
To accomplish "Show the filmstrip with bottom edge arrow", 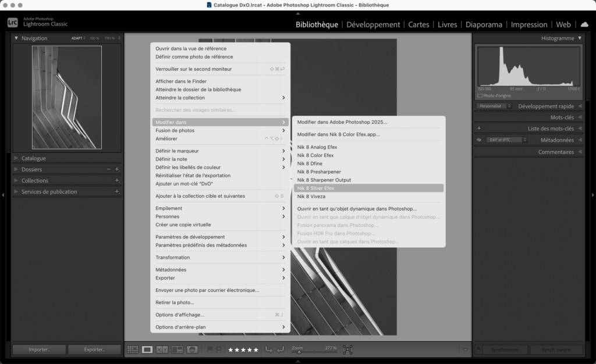I will click(x=298, y=361).
